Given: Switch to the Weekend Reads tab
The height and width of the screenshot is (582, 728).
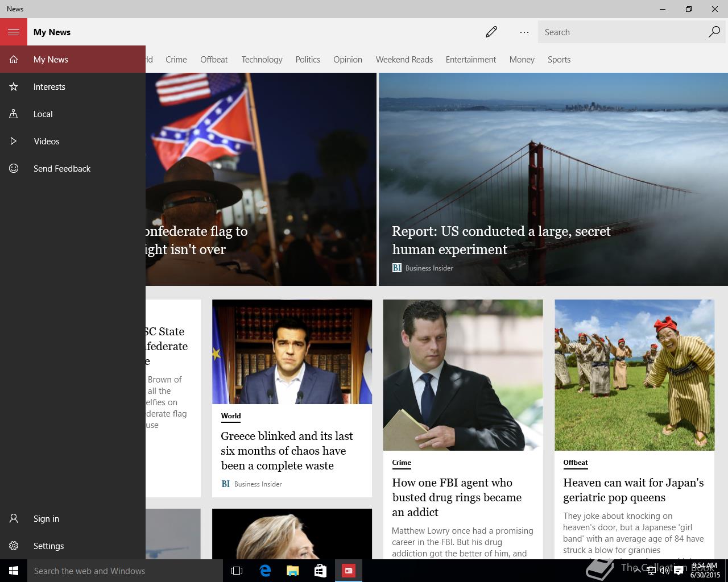Looking at the screenshot, I should click(x=404, y=59).
